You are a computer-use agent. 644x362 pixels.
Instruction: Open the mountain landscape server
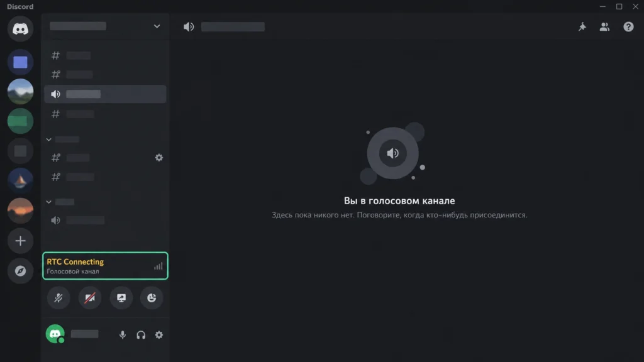click(x=20, y=92)
